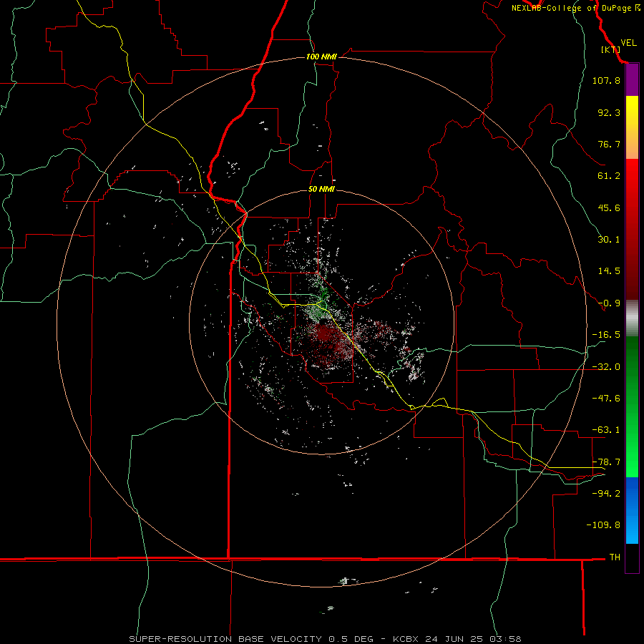Click the -16.5 legend value
Viewport: 644px width, 644px height.
[606, 335]
